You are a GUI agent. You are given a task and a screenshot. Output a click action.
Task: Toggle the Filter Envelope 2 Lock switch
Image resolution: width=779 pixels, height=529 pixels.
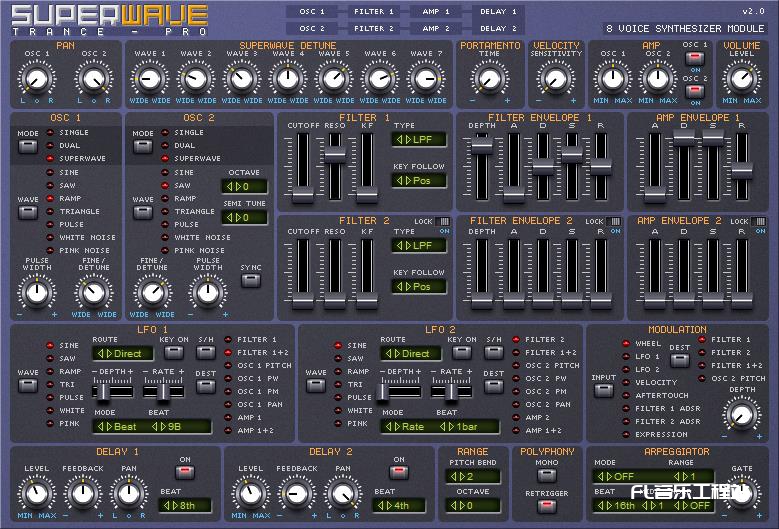click(614, 222)
